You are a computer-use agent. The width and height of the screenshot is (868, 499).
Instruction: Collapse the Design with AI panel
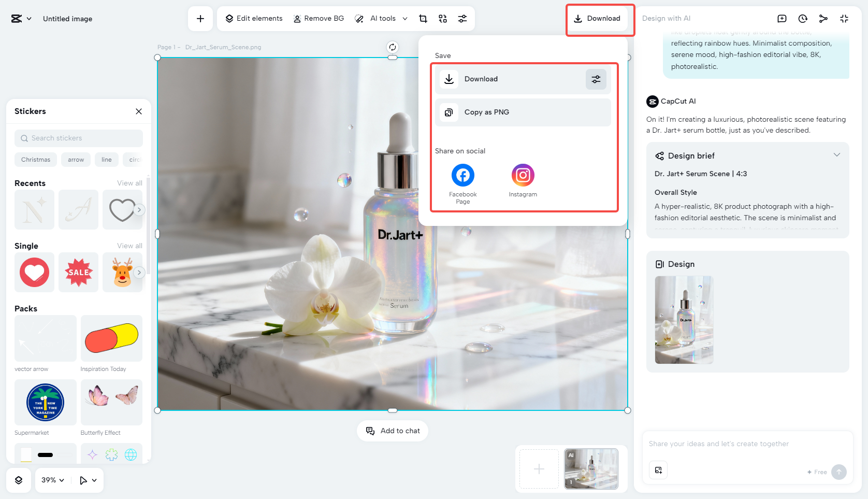coord(844,18)
